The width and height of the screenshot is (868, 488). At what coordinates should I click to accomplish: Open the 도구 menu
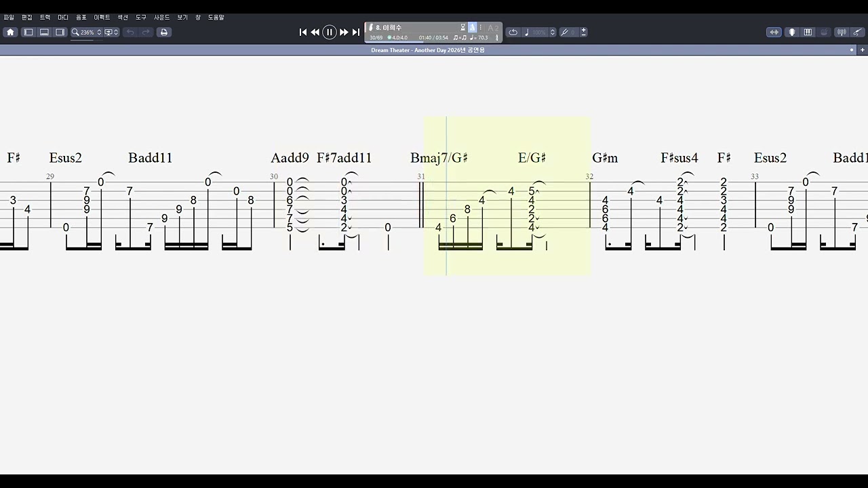[x=141, y=17]
